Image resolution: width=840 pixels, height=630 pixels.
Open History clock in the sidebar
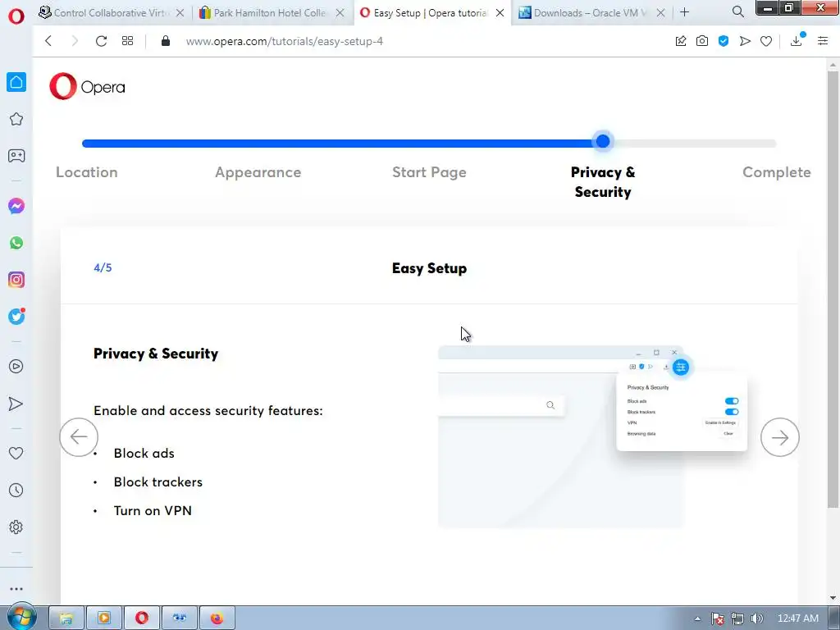coord(16,491)
